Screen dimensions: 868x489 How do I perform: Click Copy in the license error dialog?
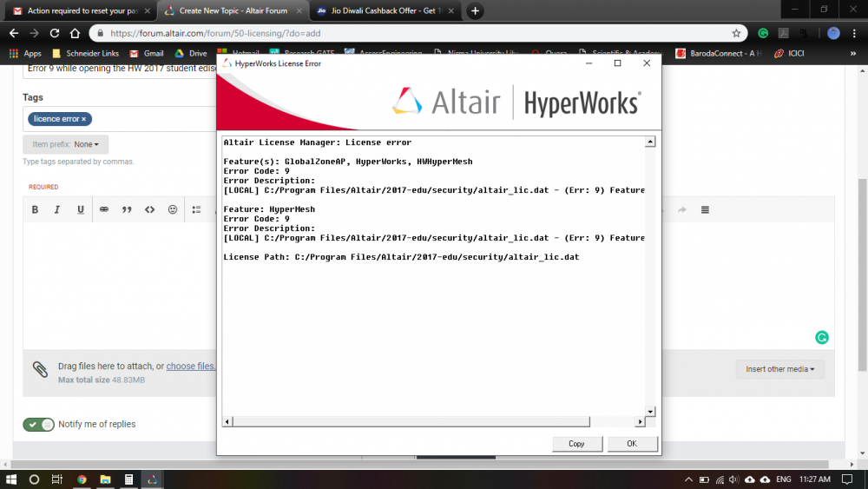pyautogui.click(x=577, y=444)
